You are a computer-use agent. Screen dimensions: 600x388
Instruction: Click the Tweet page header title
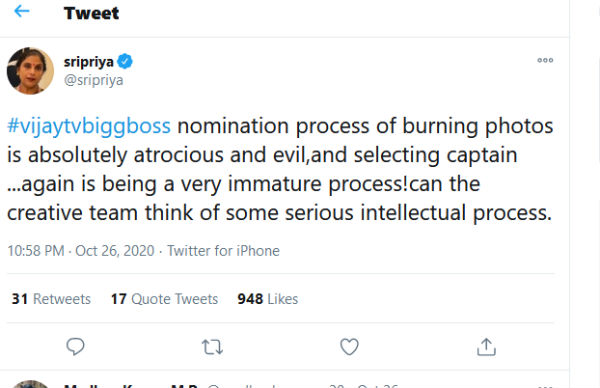click(x=91, y=13)
